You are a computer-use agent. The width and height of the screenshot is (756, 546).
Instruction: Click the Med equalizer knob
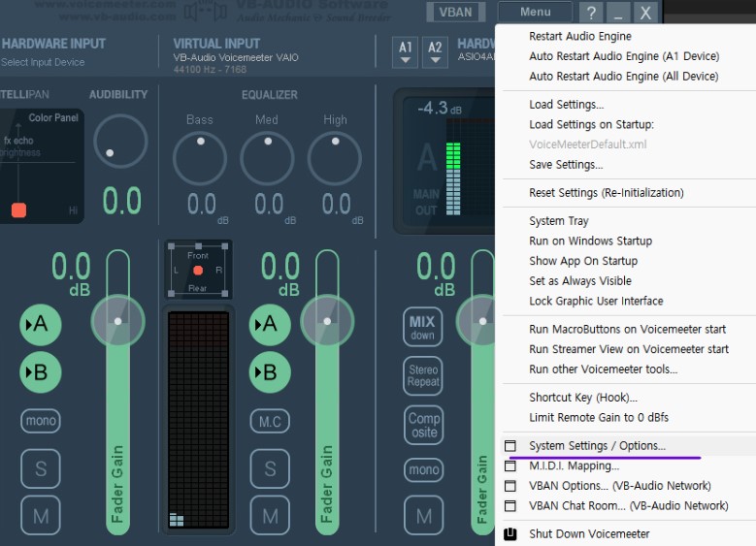click(267, 158)
